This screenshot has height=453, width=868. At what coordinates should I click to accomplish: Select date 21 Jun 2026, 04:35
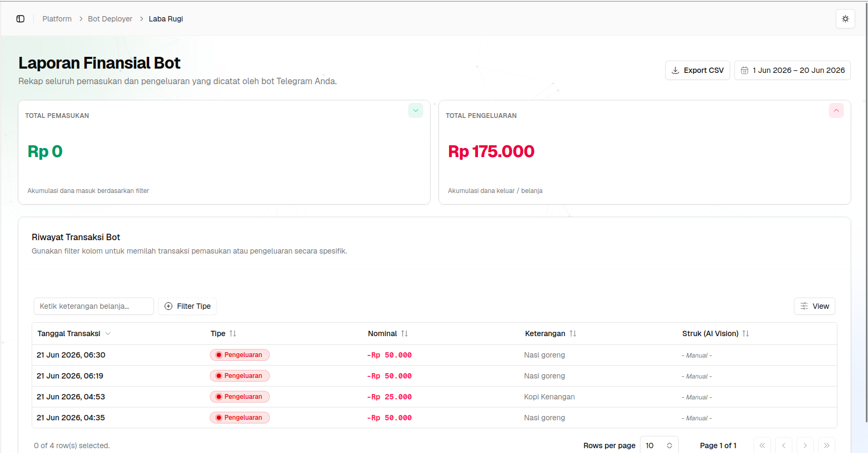(71, 418)
